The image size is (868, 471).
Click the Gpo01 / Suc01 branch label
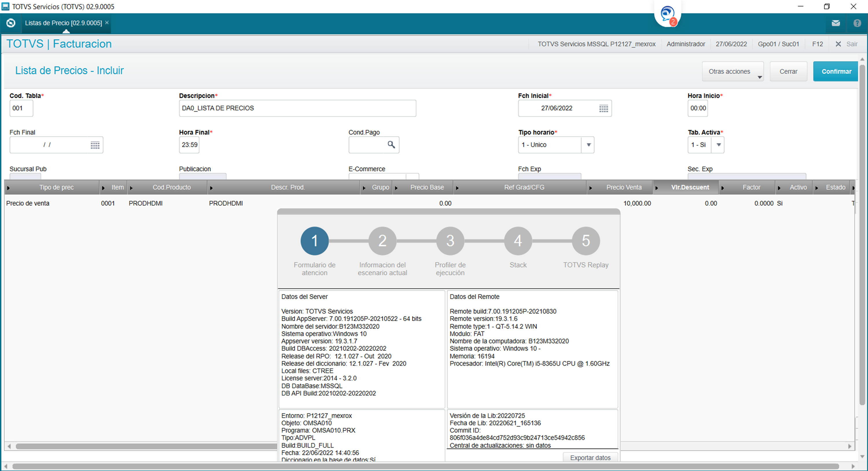click(x=778, y=44)
